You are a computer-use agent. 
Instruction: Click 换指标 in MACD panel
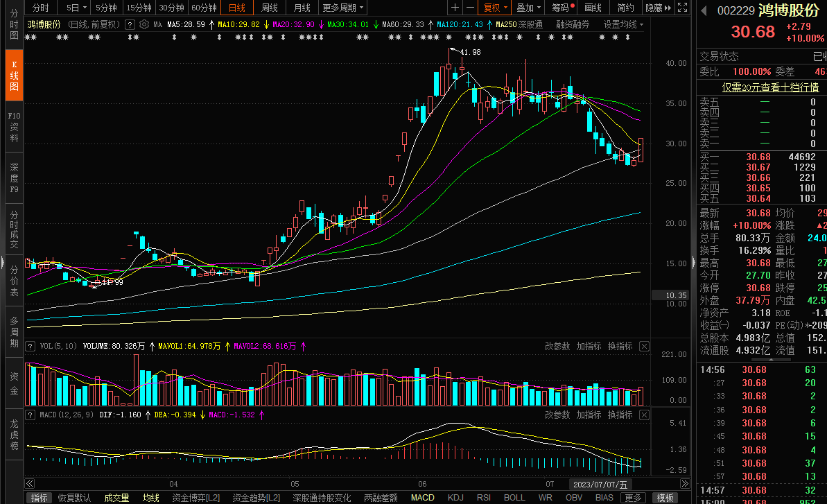click(620, 415)
